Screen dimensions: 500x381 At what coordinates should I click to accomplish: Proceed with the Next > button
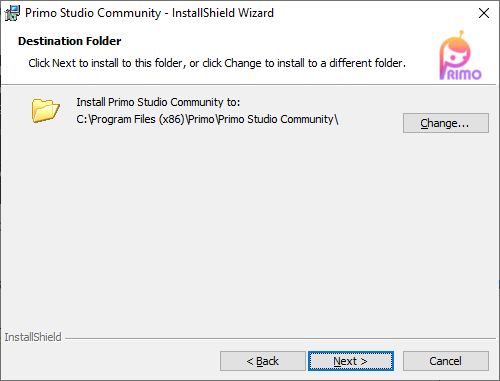click(x=351, y=361)
